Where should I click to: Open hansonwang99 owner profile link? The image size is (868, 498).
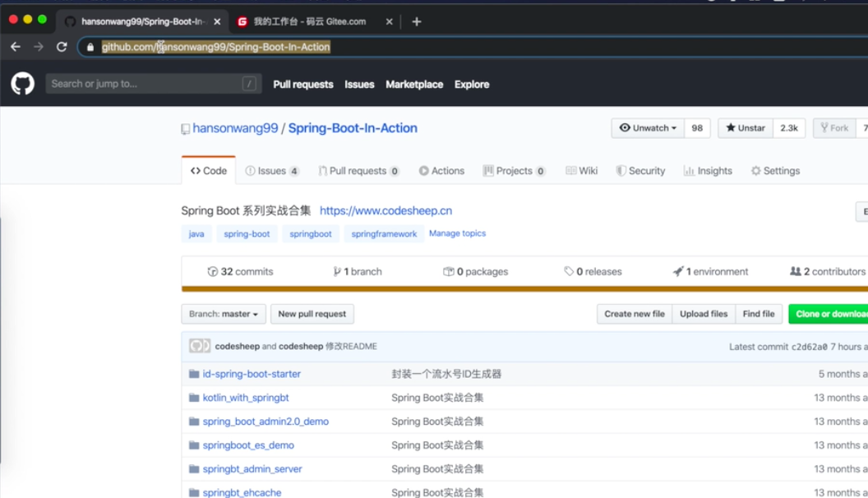pos(235,128)
